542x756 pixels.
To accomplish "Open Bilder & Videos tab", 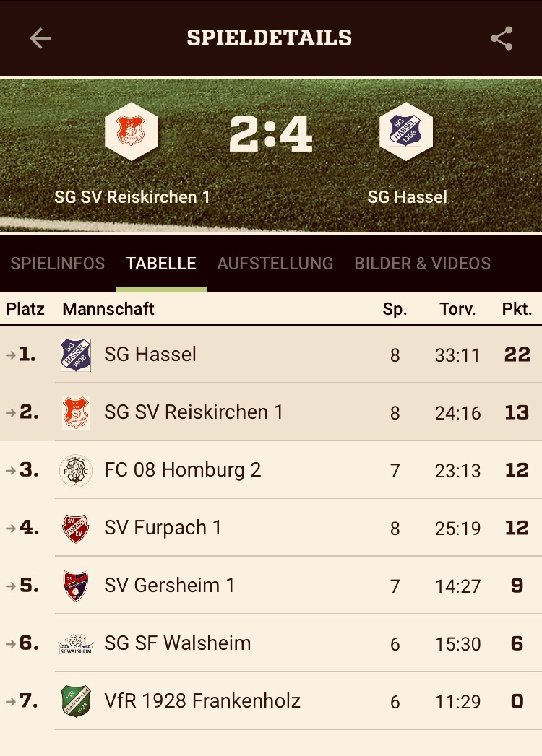I will coord(423,264).
